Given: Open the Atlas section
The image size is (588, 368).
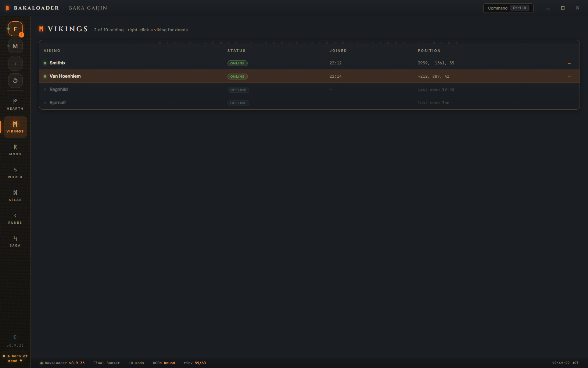Looking at the screenshot, I should (x=15, y=195).
